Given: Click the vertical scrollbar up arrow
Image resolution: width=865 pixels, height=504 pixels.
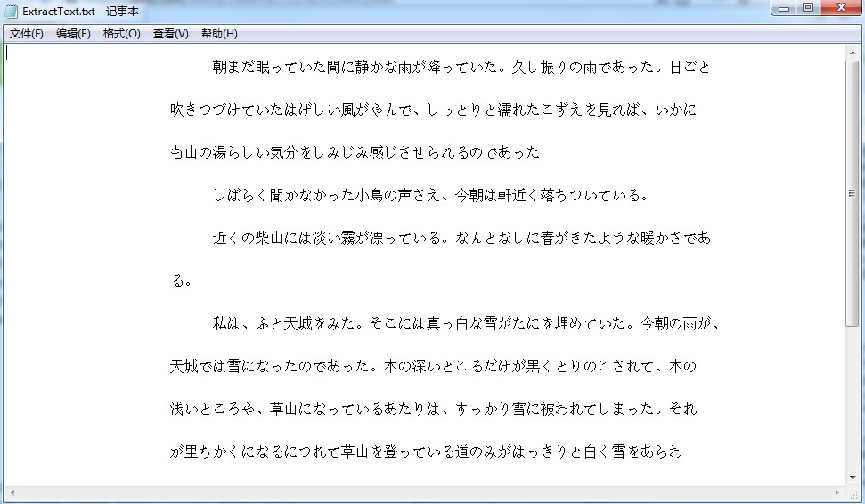Looking at the screenshot, I should click(x=853, y=53).
